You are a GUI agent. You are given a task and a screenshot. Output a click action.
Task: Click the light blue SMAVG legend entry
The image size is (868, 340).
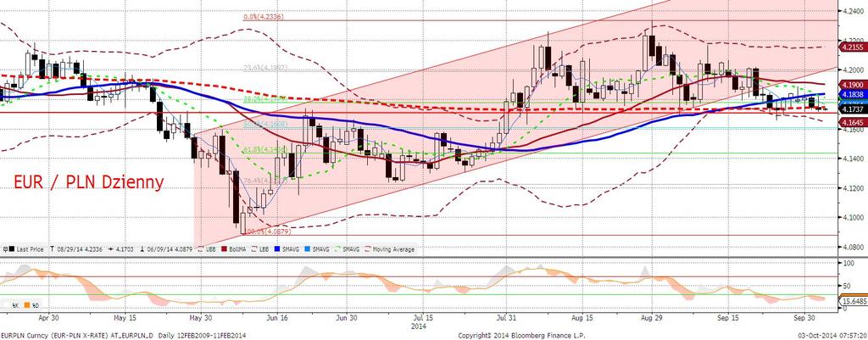click(x=317, y=249)
